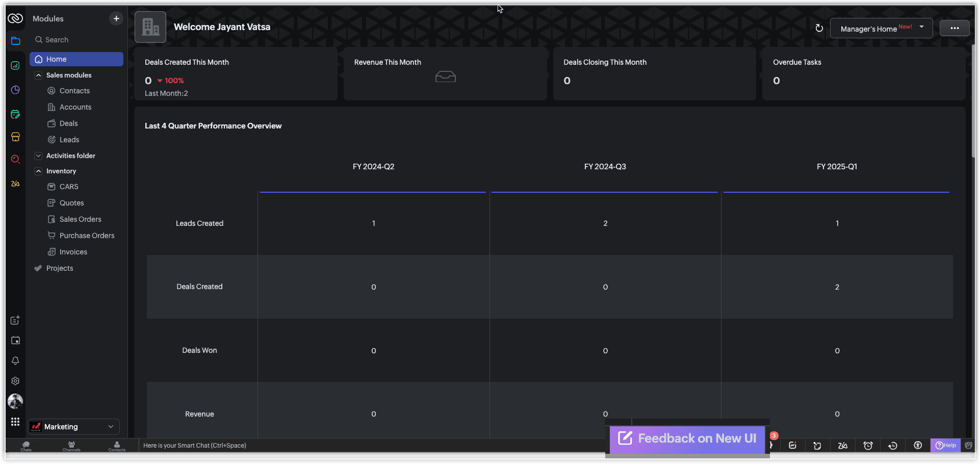This screenshot has height=464, width=980.
Task: Open Channels in the bottom bar
Action: [x=71, y=446]
